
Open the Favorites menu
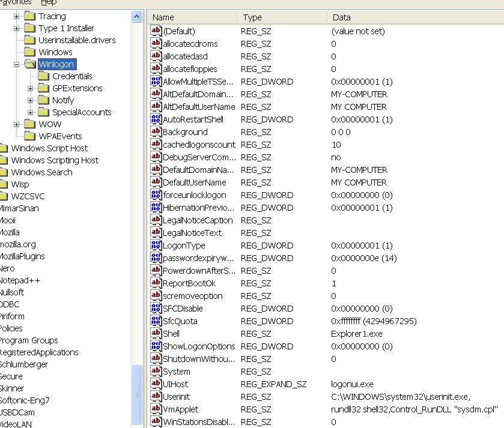[16, 2]
